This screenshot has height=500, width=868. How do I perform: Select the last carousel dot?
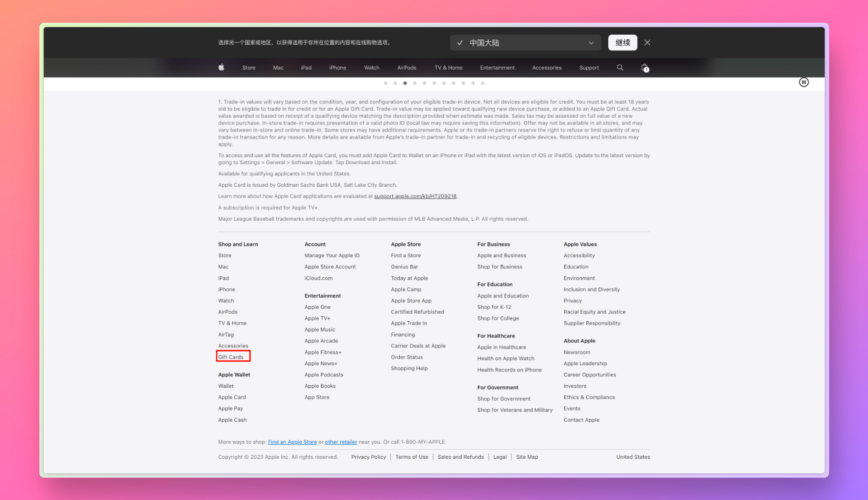click(x=483, y=83)
